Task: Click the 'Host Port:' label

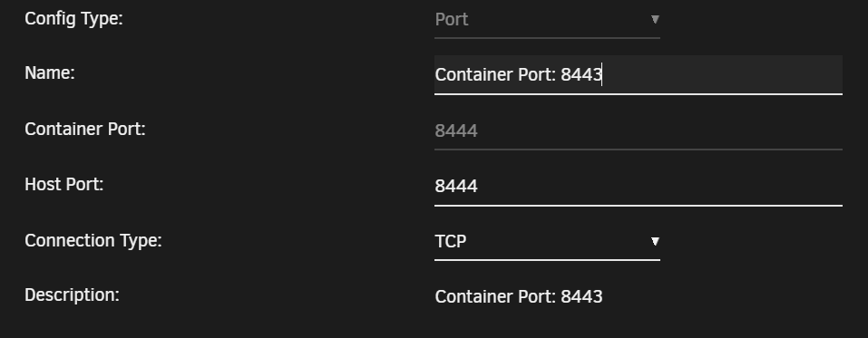Action: pos(64,185)
